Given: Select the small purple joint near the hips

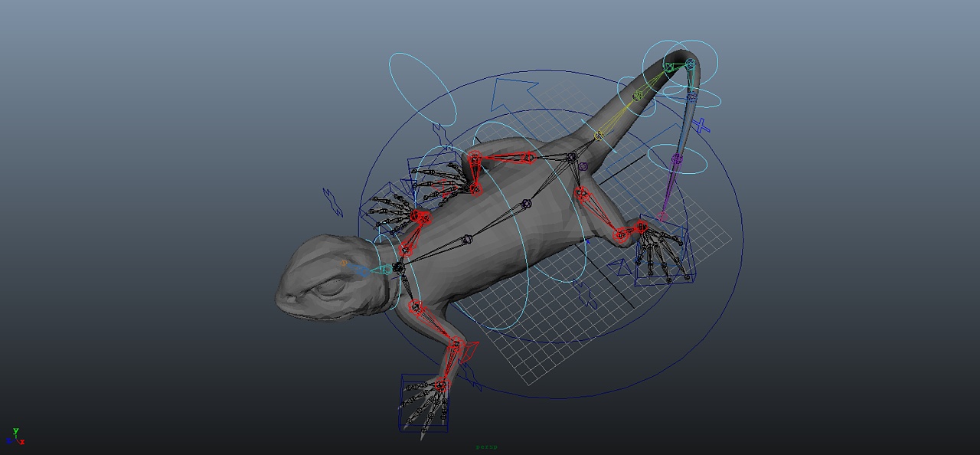Looking at the screenshot, I should [583, 166].
